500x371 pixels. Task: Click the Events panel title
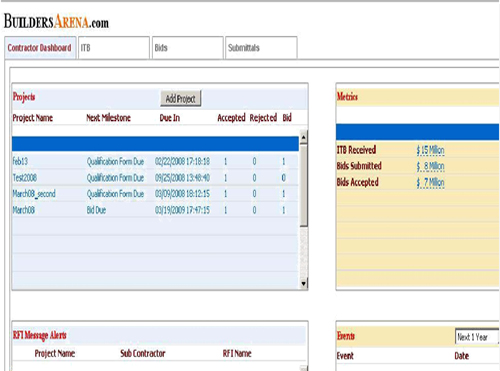346,336
